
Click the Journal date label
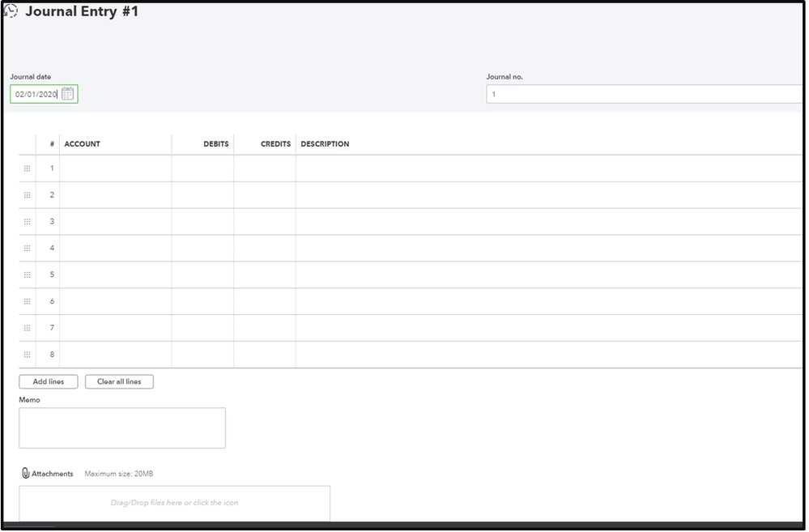click(x=31, y=76)
